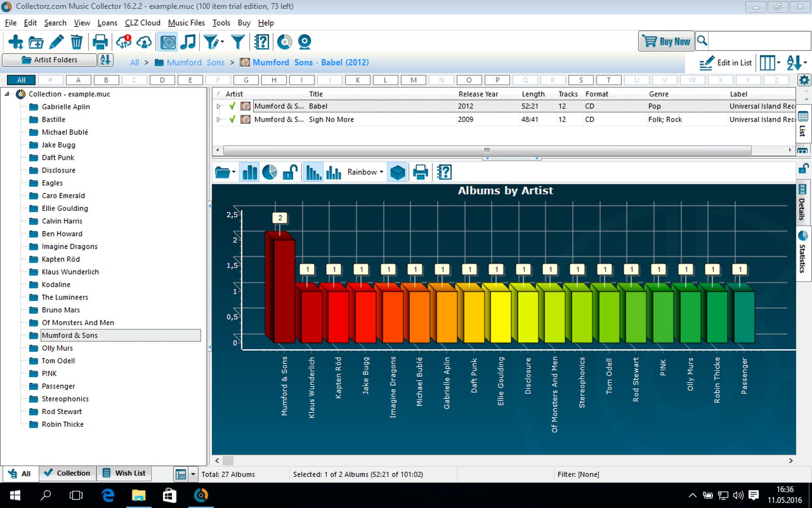Expand the Babel album row
This screenshot has height=508, width=812.
tap(219, 106)
